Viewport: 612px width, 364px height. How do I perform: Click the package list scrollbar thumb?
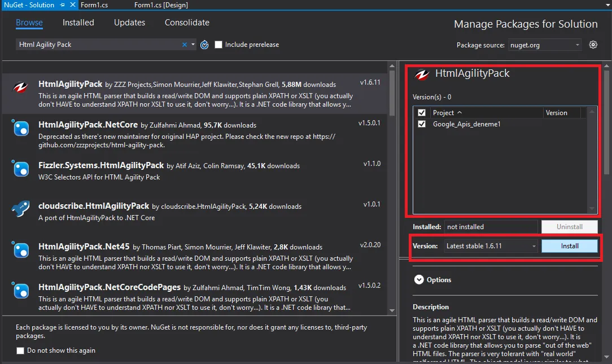point(392,93)
